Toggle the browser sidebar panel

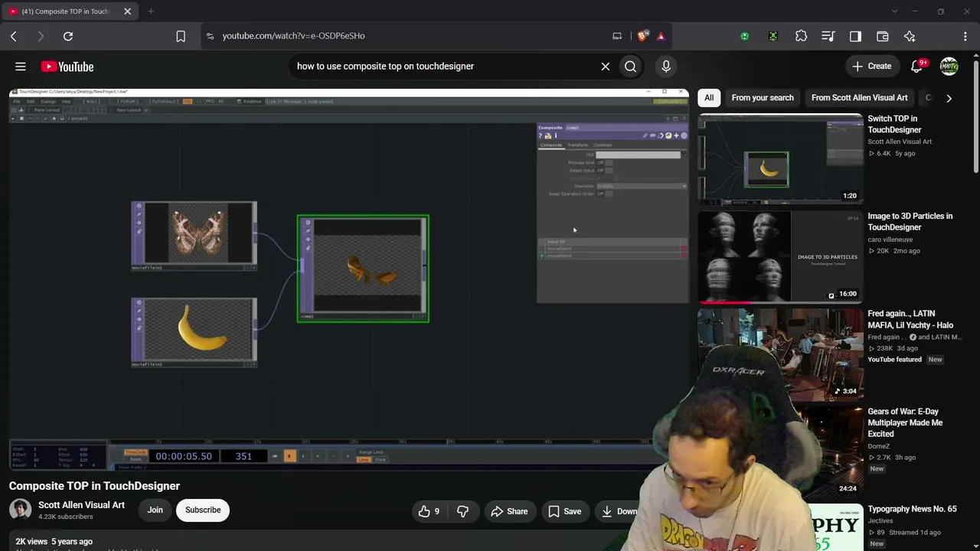(855, 36)
